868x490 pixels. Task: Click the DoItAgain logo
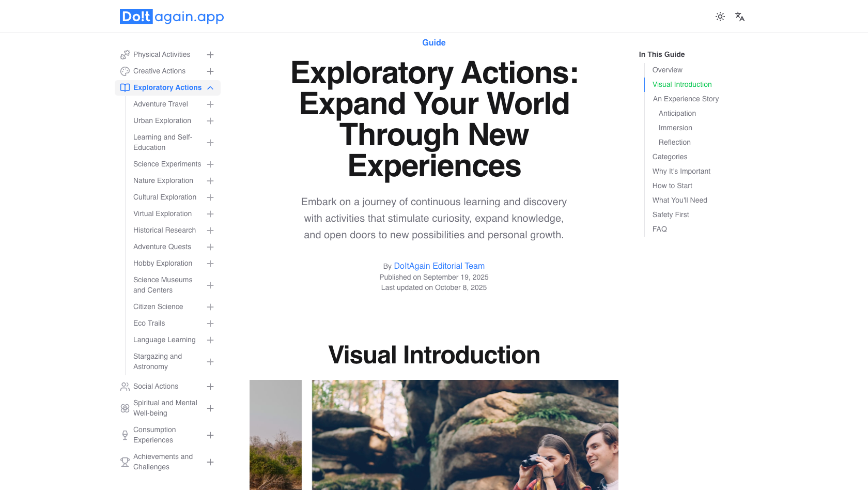pos(172,16)
